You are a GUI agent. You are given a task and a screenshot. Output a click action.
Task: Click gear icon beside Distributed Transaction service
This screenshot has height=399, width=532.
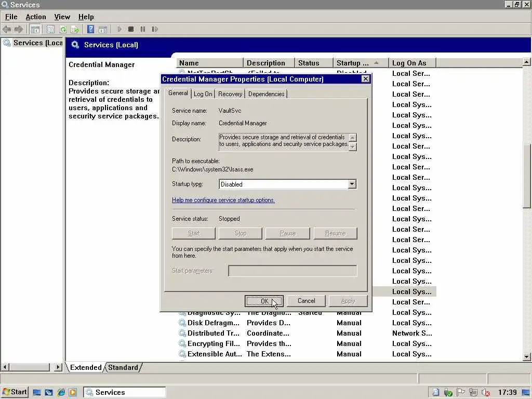pos(182,333)
